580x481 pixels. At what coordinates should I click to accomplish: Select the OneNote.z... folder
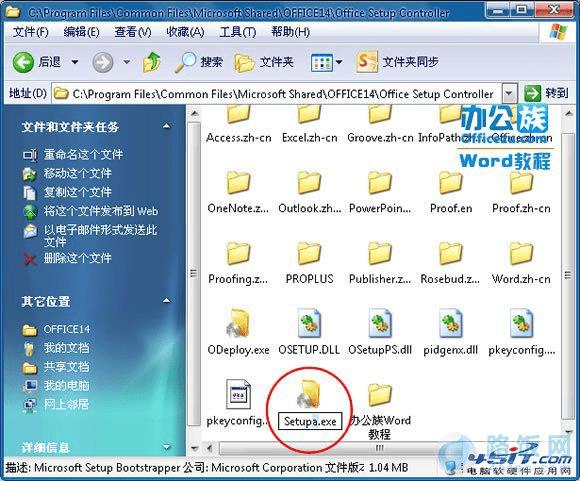pyautogui.click(x=239, y=192)
